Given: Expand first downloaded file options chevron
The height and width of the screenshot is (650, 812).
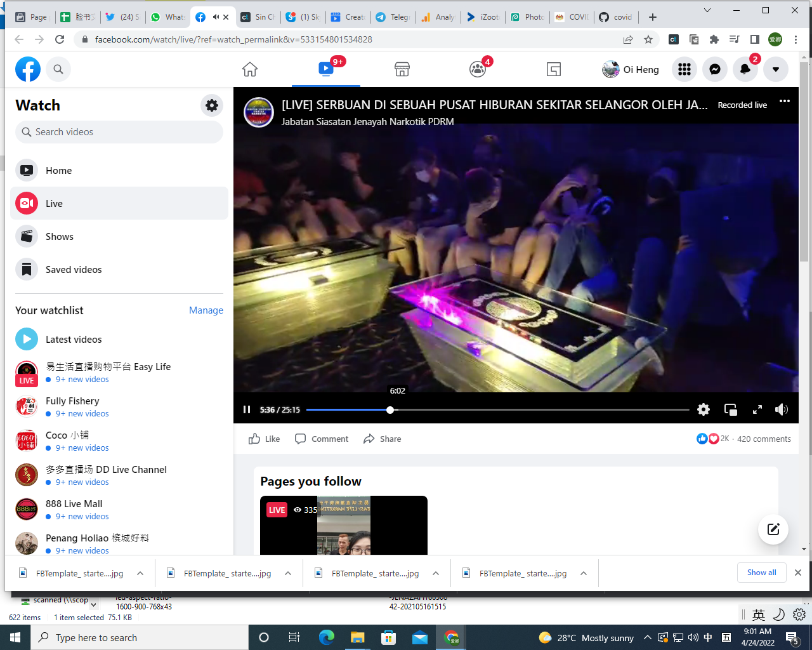Looking at the screenshot, I should point(140,573).
